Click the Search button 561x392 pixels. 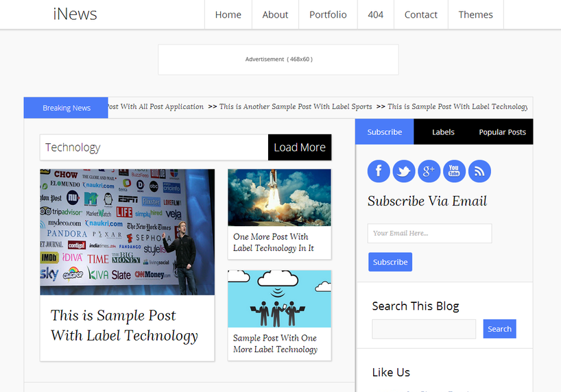(x=499, y=329)
